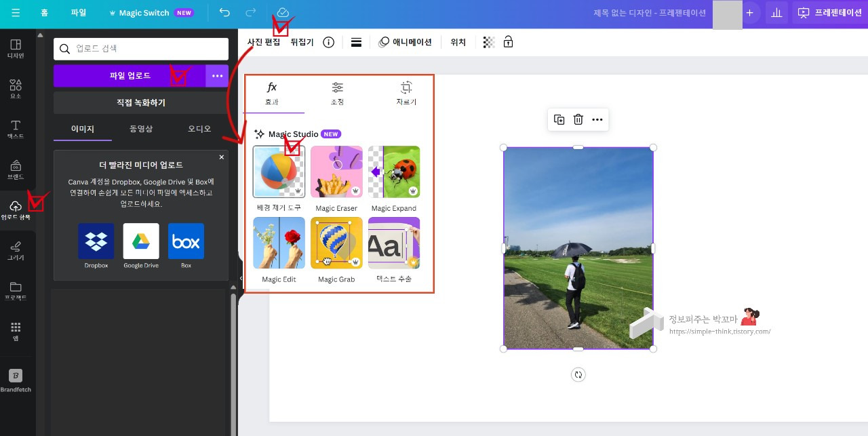Open the 브랜드 brand panel
Screen dimensions: 868x436
[16, 170]
